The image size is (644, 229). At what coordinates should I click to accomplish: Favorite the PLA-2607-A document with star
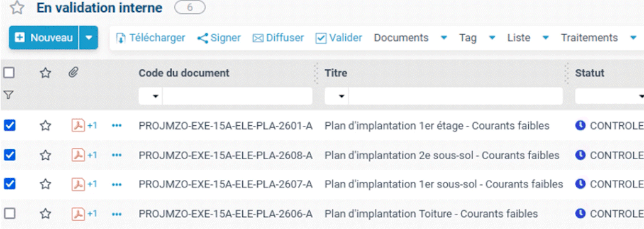45,184
